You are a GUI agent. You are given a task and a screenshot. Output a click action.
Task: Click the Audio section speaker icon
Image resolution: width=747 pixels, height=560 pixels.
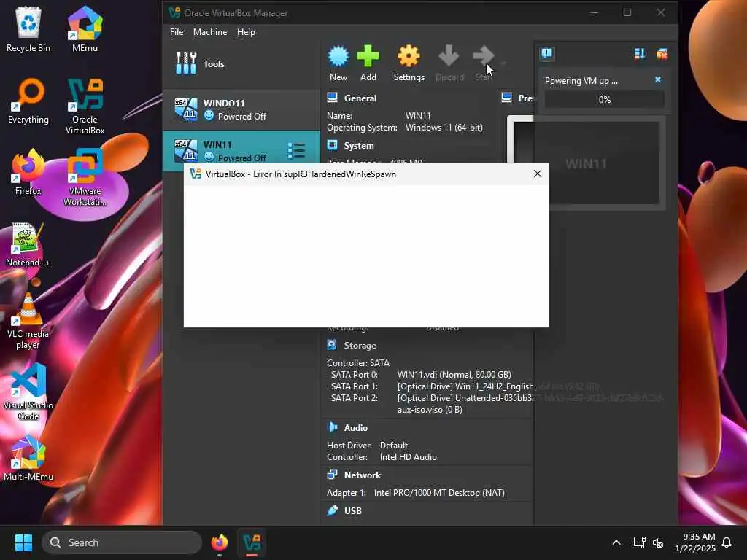point(332,427)
